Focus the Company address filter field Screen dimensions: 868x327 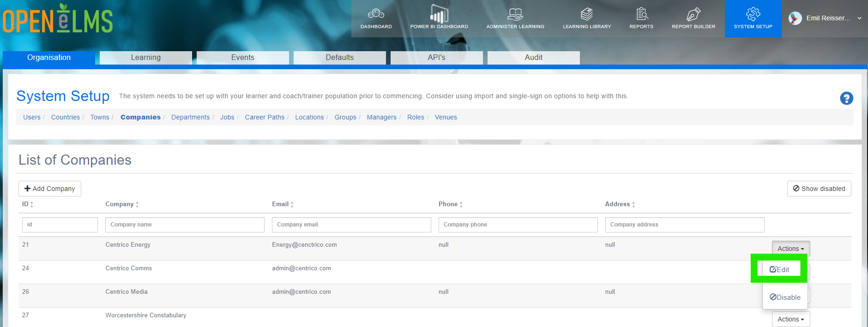point(685,225)
